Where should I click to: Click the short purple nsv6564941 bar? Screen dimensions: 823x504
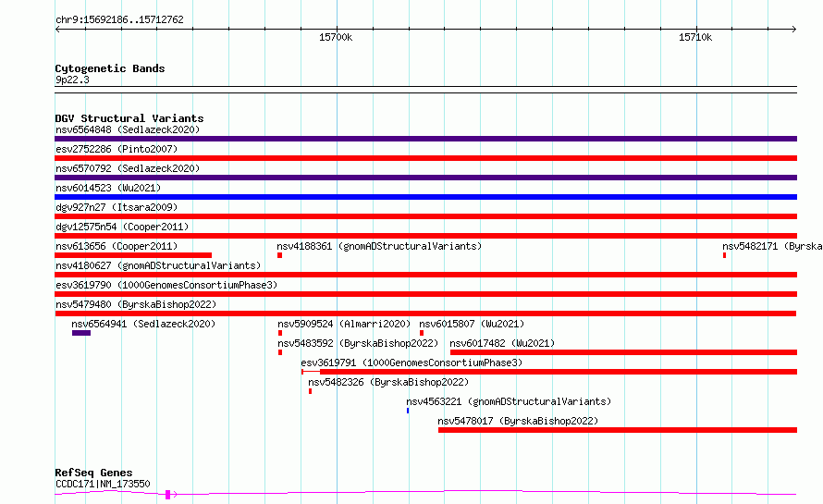[81, 333]
